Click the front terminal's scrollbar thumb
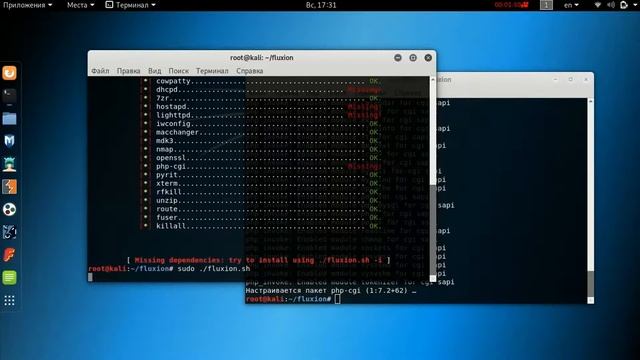This screenshot has height=360, width=640. [x=433, y=230]
